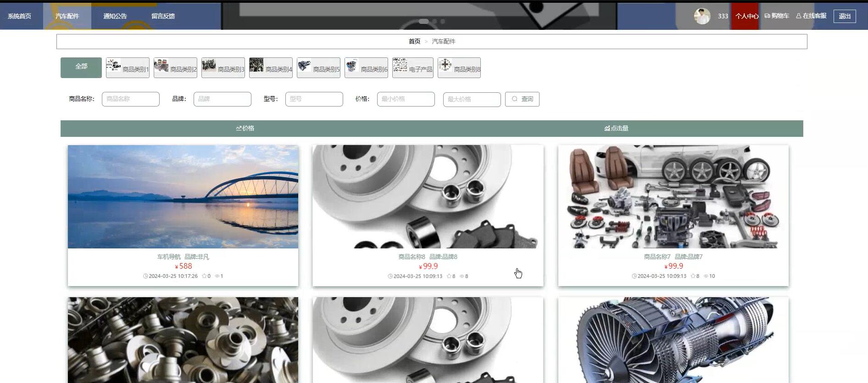Open the 车机导航 bridge product image
868x383 pixels.
183,197
